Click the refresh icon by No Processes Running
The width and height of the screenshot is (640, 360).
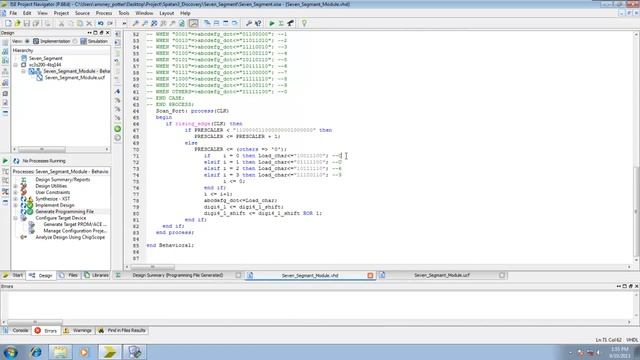[16, 161]
